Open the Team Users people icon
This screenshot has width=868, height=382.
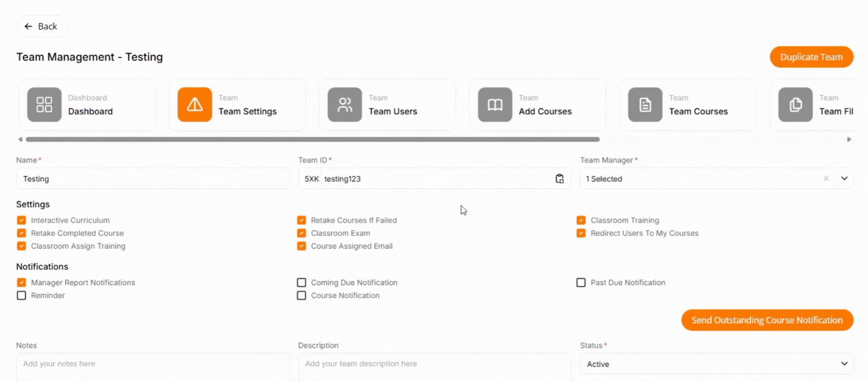344,104
